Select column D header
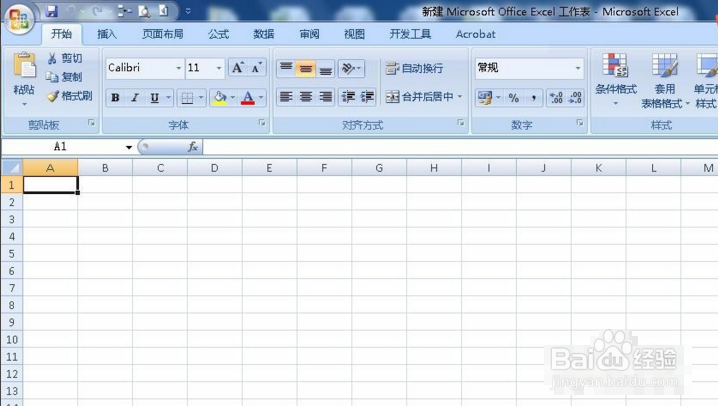This screenshot has width=718, height=406. point(214,168)
